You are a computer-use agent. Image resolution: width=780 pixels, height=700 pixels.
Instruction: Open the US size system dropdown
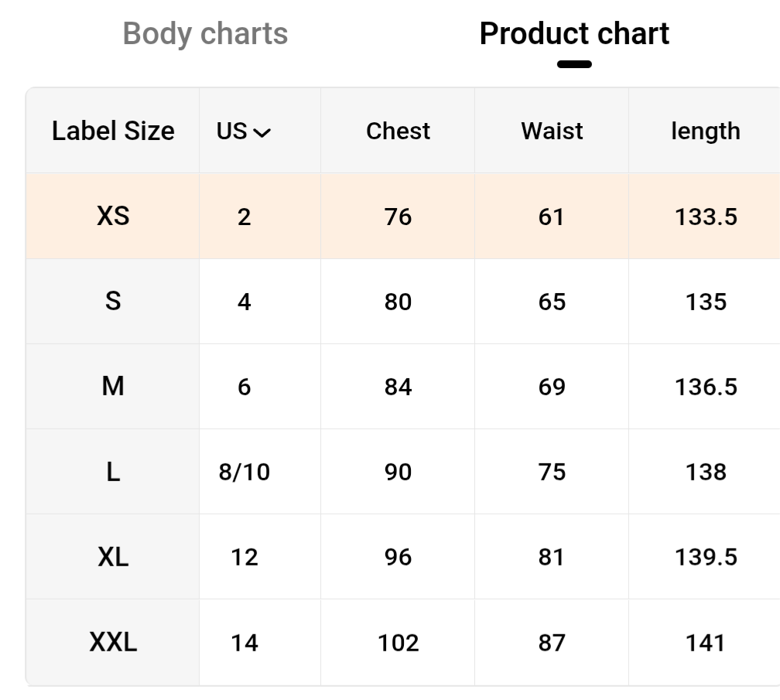(244, 131)
